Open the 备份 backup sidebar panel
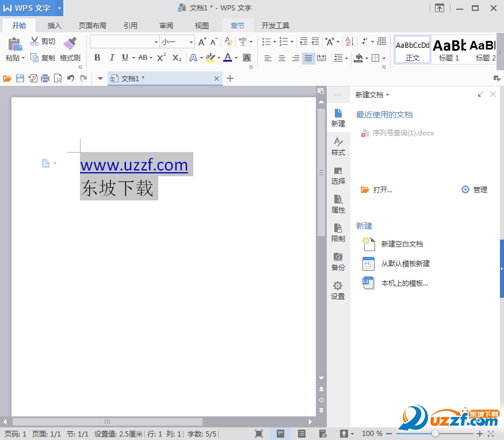The width and height of the screenshot is (504, 440). [x=338, y=261]
